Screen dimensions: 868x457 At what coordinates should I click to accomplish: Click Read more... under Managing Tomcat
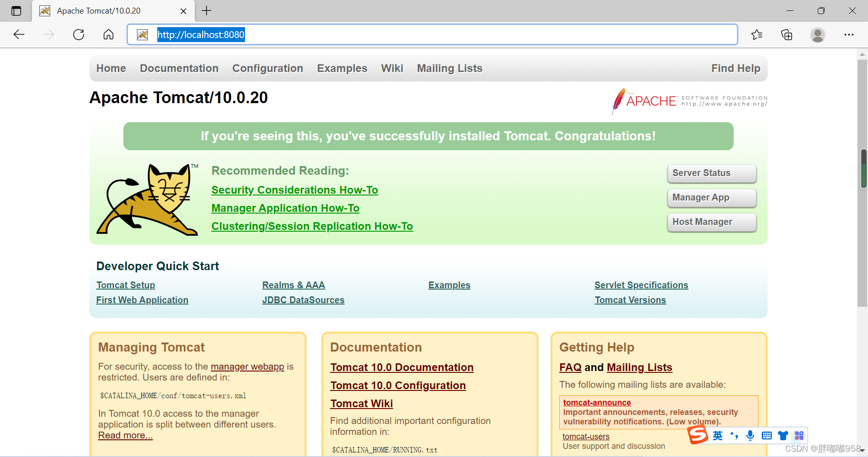click(126, 435)
